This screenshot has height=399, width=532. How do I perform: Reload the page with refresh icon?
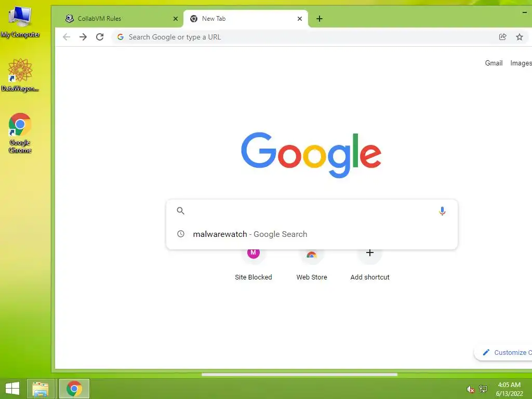tap(100, 37)
